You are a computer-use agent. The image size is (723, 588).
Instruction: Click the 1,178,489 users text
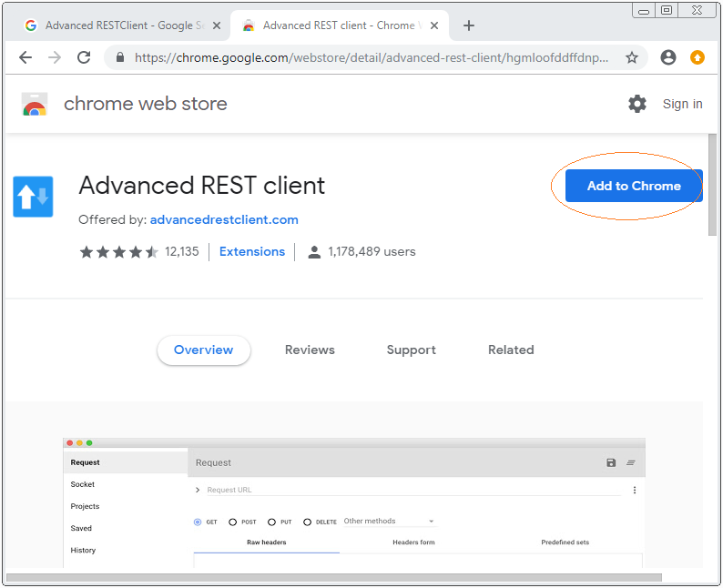pyautogui.click(x=372, y=251)
